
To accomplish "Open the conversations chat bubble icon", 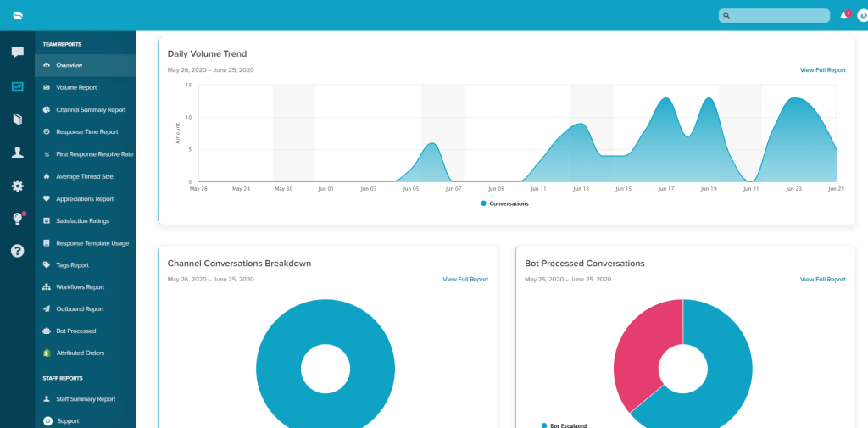I will [x=18, y=53].
